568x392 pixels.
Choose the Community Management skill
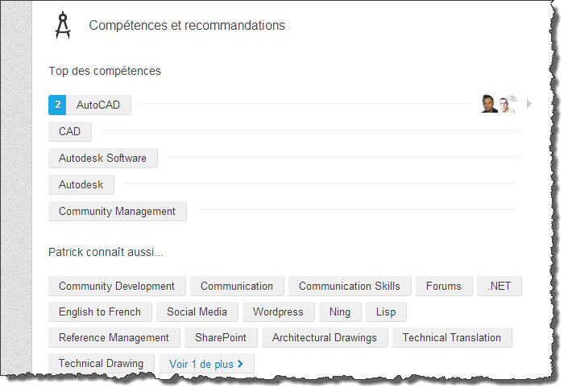pyautogui.click(x=118, y=212)
